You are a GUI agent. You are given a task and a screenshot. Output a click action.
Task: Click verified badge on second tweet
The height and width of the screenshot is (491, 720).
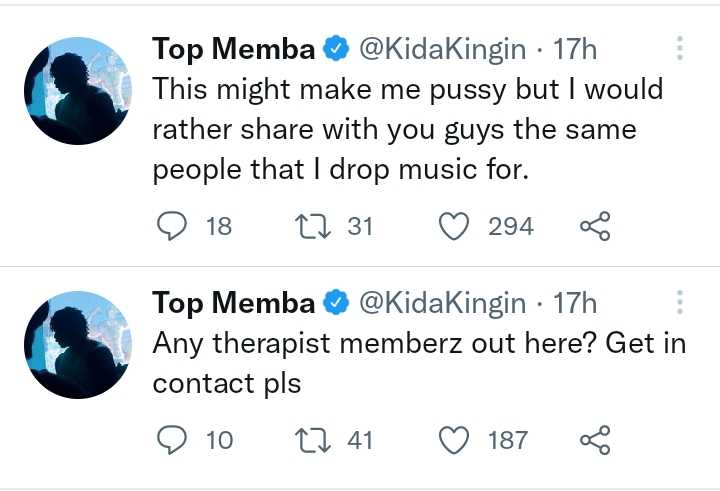(x=337, y=303)
